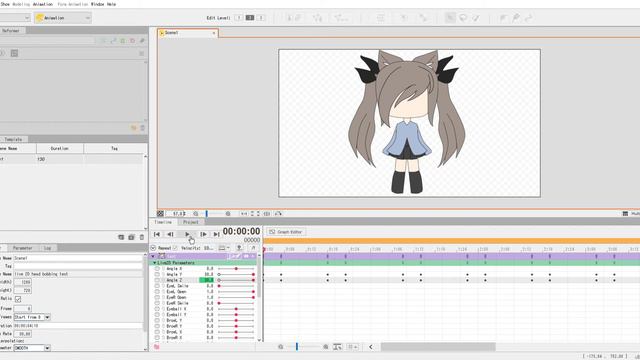Click the new scene icon
Screen dimensions: 640x360
[121, 237]
